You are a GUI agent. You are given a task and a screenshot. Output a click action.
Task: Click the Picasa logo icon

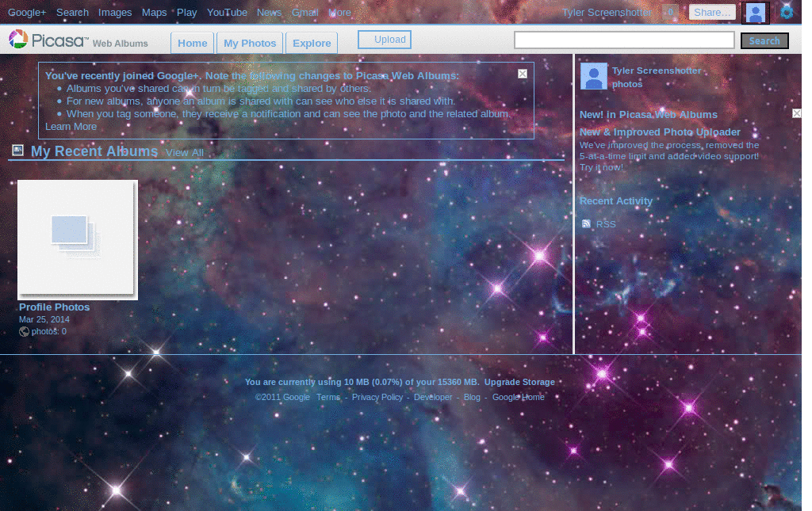pos(18,40)
